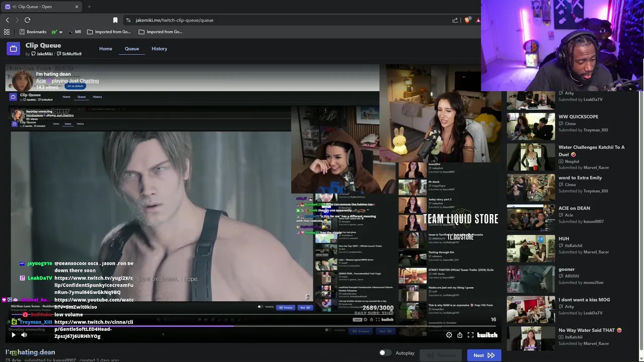Click Submitted by LeakDaTV under kiss MOG clip
Viewport: 644px width, 362px height.
[580, 313]
